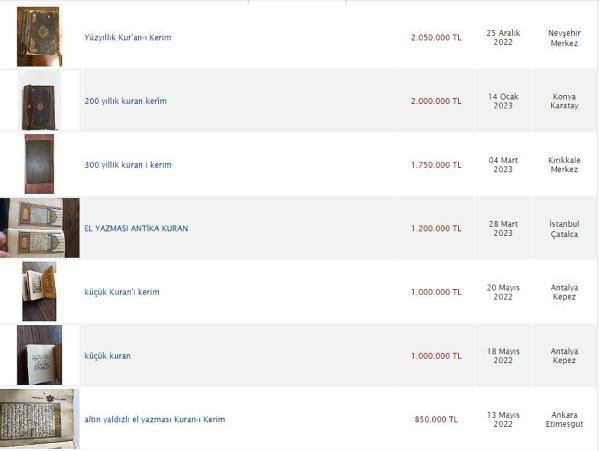Open altın yaldızlı el yazması Kuran-ı Kerim
Viewport: 600px width, 451px height.
point(155,419)
